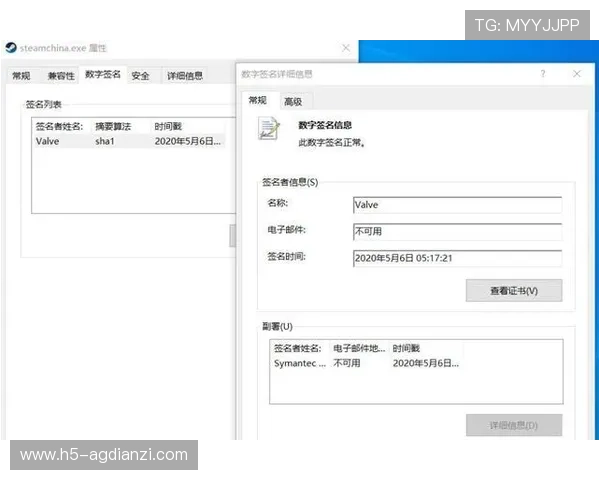Switch to the 常规 tab in properties window
This screenshot has height=480, width=600.
[21, 76]
